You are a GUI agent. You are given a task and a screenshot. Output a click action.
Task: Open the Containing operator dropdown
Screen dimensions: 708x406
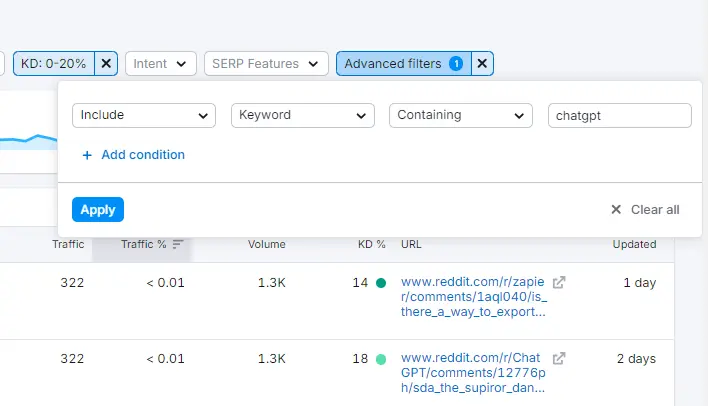tap(460, 115)
